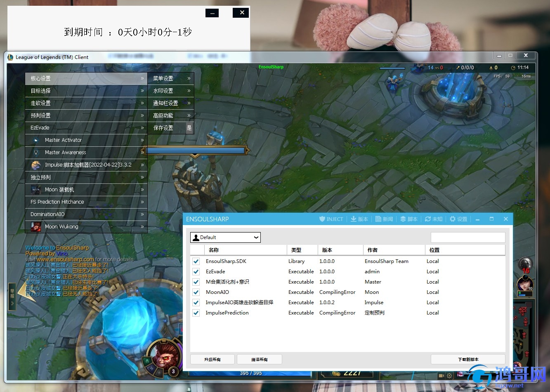
Task: Disable the MoonAIO script checkbox
Action: pyautogui.click(x=196, y=292)
